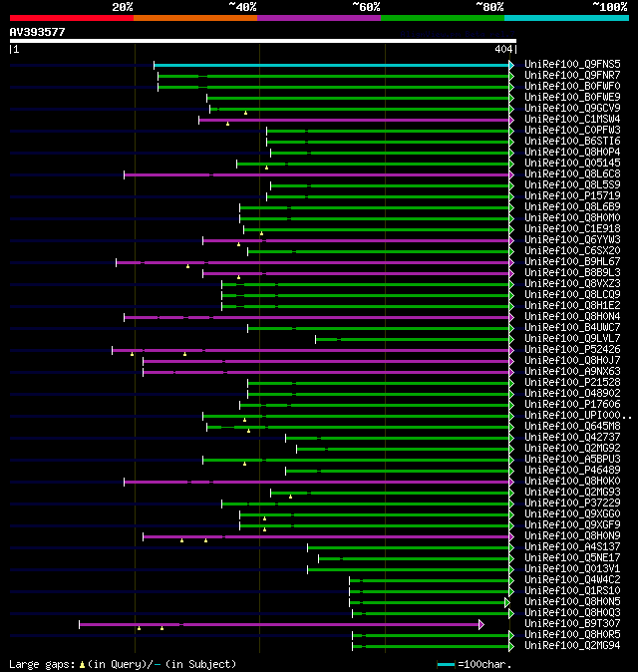The image size is (638, 672).
Task: Click the purple alignment bar of B9T307
Action: (279, 625)
